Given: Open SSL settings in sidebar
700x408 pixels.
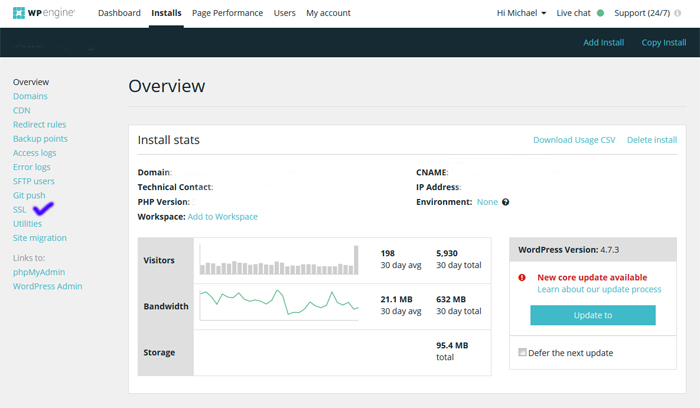Looking at the screenshot, I should 20,210.
